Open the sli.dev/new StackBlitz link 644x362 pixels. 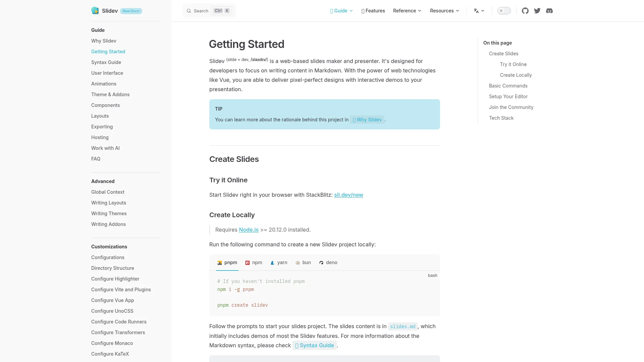tap(348, 195)
